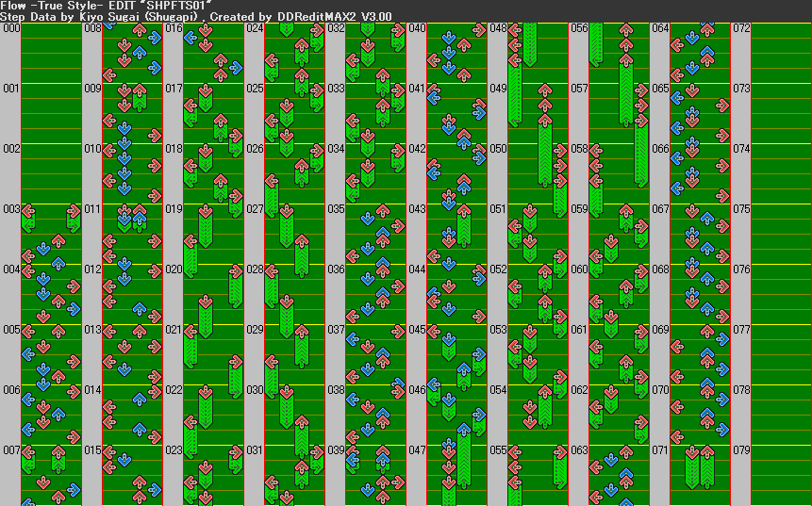Click measure number 076
Screen dimensions: 812x506
(x=741, y=269)
